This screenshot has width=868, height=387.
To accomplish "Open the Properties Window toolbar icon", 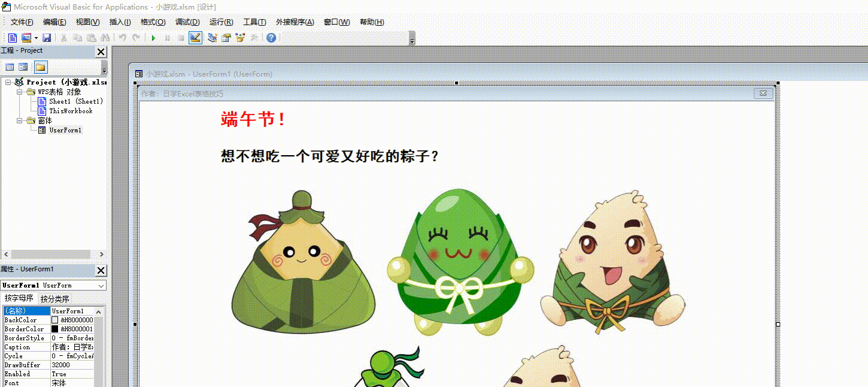I will tap(226, 38).
